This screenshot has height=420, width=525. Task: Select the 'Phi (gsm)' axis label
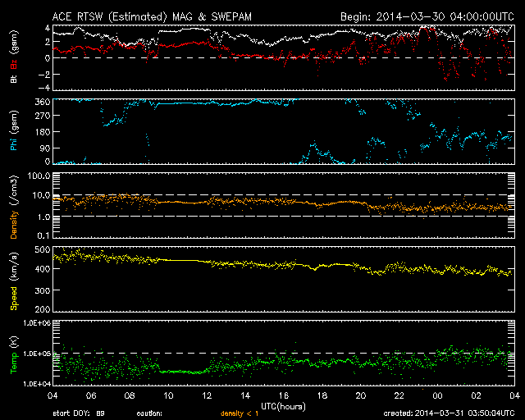tap(13, 130)
